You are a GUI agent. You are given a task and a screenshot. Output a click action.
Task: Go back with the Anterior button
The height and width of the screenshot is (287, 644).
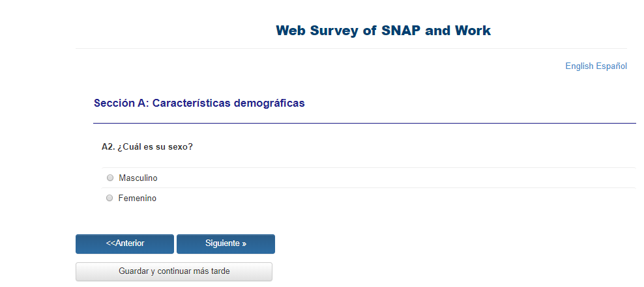(x=124, y=243)
